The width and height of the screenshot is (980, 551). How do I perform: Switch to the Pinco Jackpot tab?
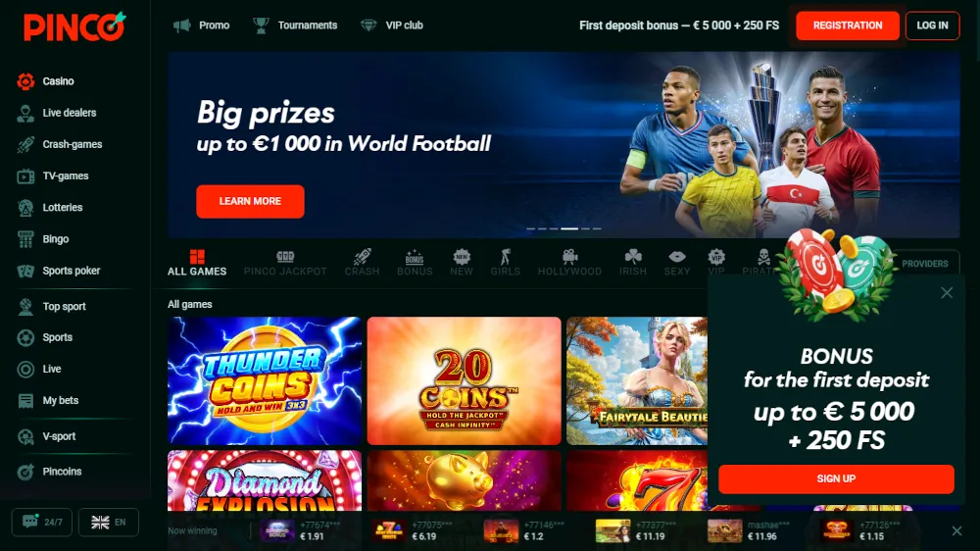285,264
